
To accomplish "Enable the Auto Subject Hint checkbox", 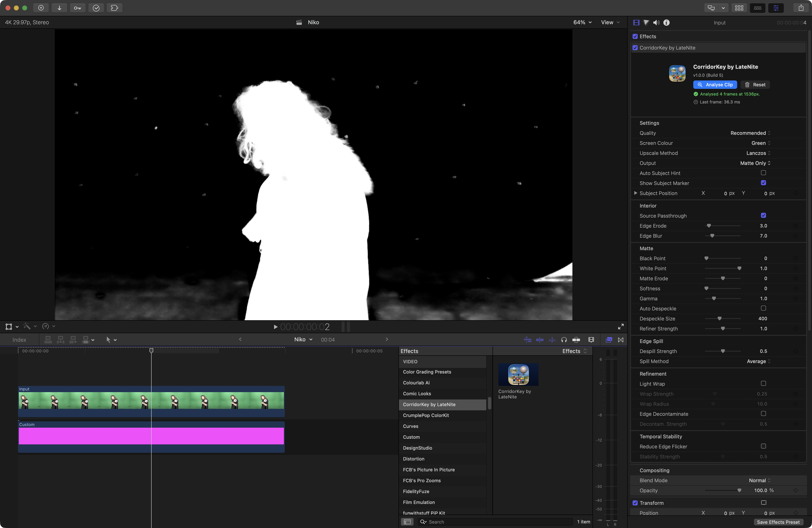I will [x=763, y=173].
